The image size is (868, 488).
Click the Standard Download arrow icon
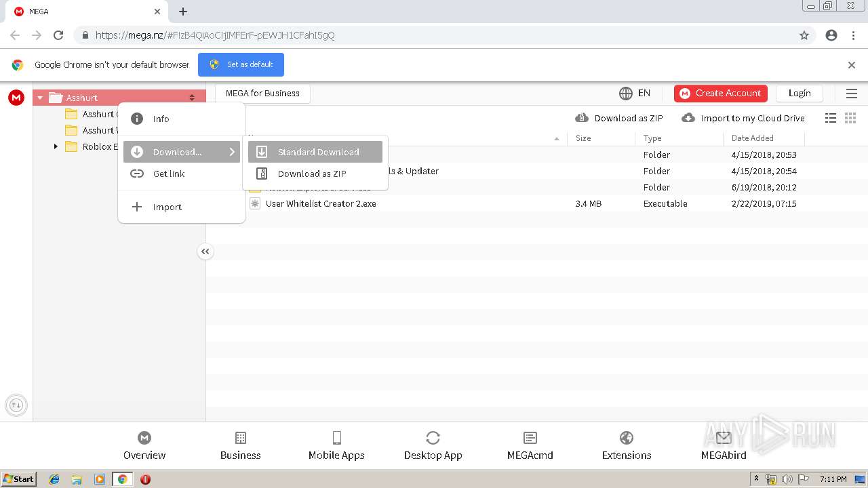tap(262, 152)
